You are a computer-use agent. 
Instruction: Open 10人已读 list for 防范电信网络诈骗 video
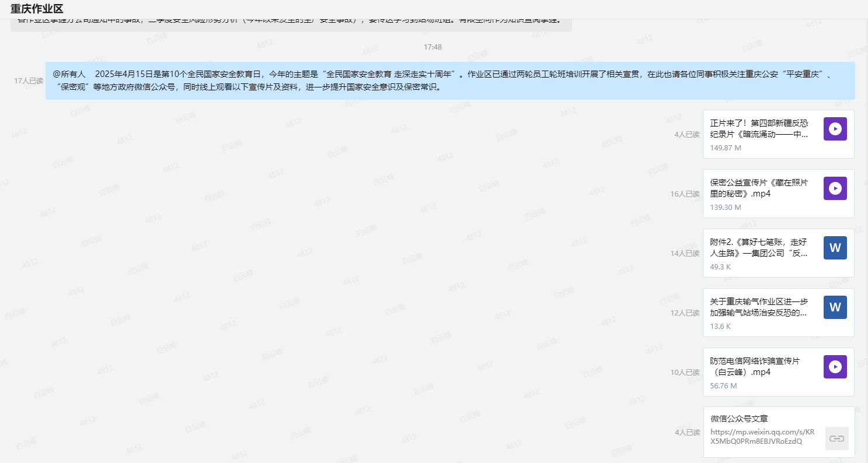[684, 373]
